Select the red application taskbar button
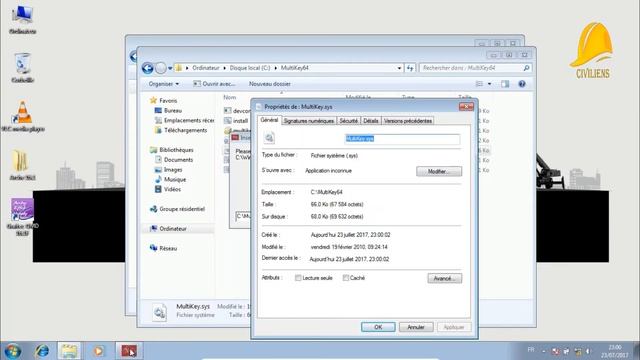Viewport: 640px width, 360px height. pos(129,351)
